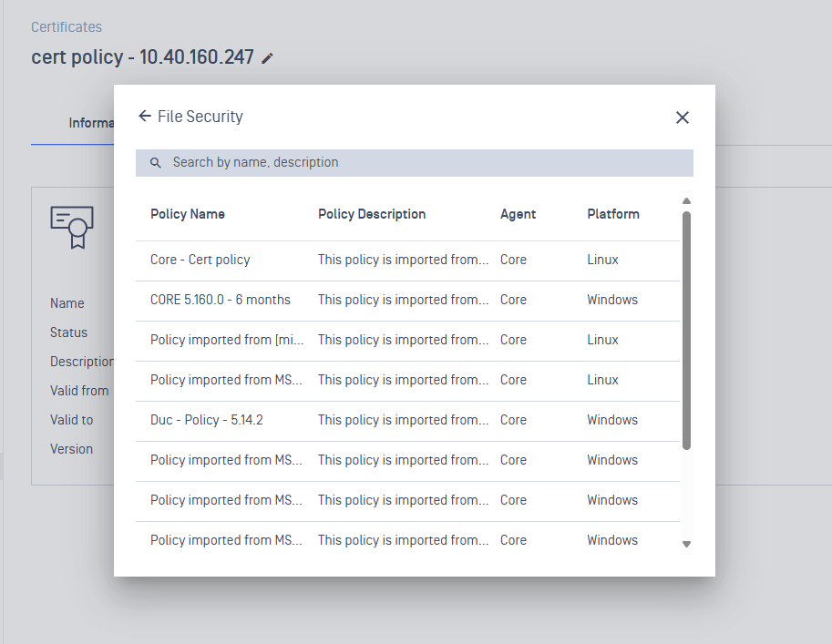Click the edit pencil next to certificate name
Screen dimensions: 832x644
[267, 58]
